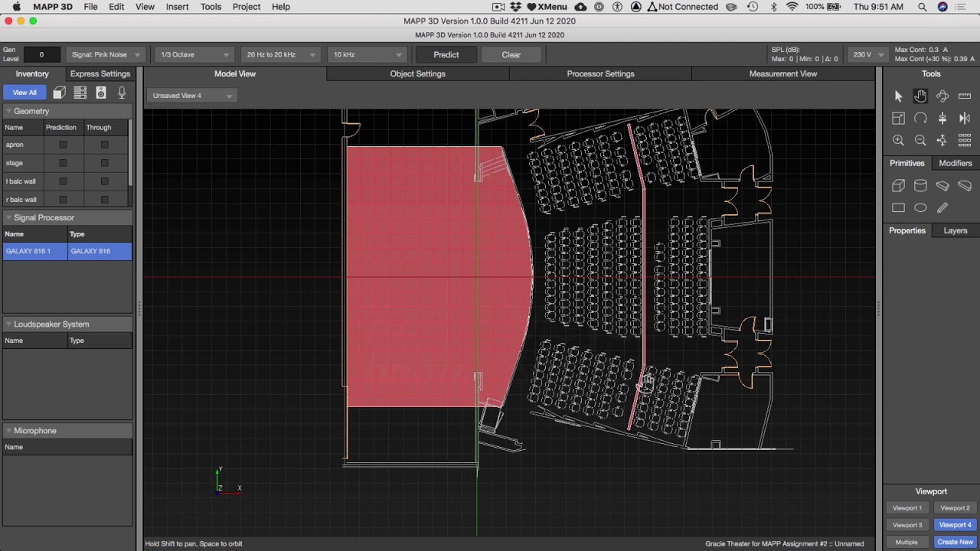The height and width of the screenshot is (551, 980).
Task: Open macOS Spotlight search icon
Action: coord(922,7)
